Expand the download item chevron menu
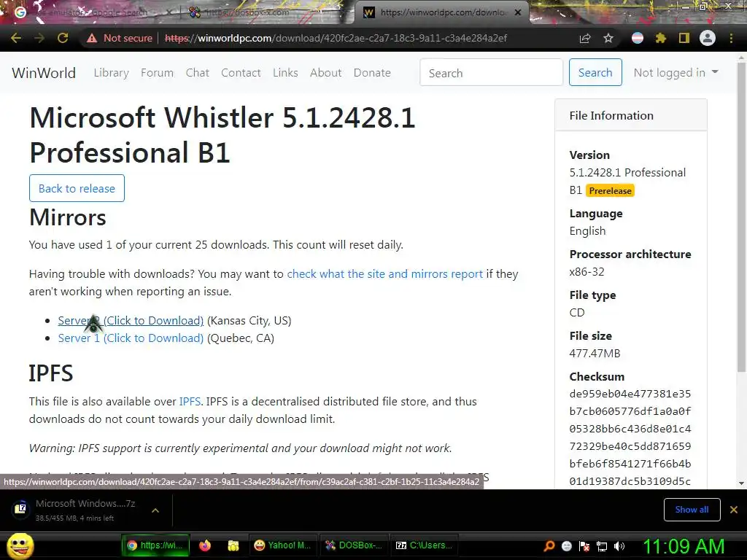Screen dimensions: 747x560 click(x=155, y=510)
